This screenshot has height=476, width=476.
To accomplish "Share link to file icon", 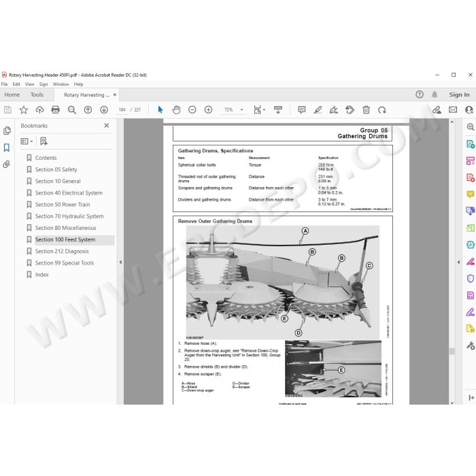I will (437, 110).
